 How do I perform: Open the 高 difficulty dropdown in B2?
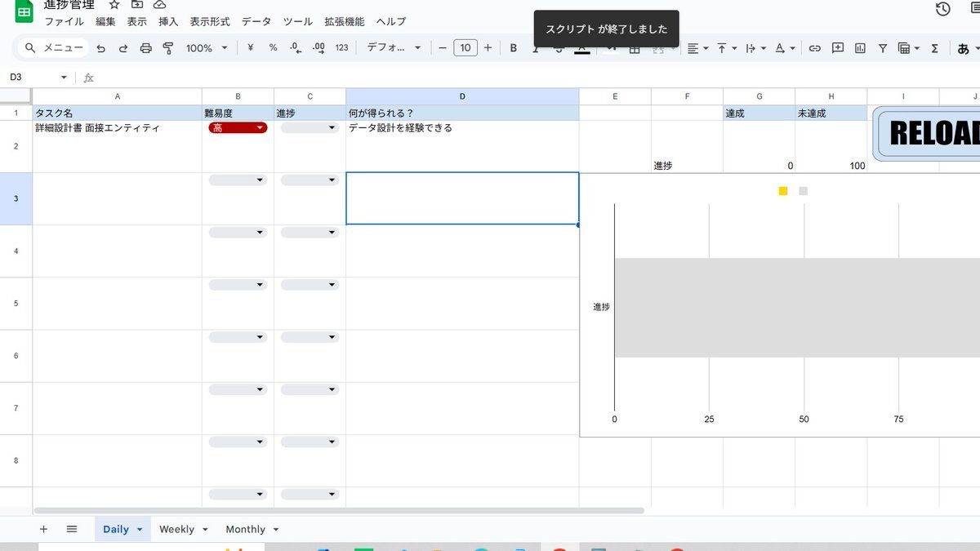pos(260,128)
